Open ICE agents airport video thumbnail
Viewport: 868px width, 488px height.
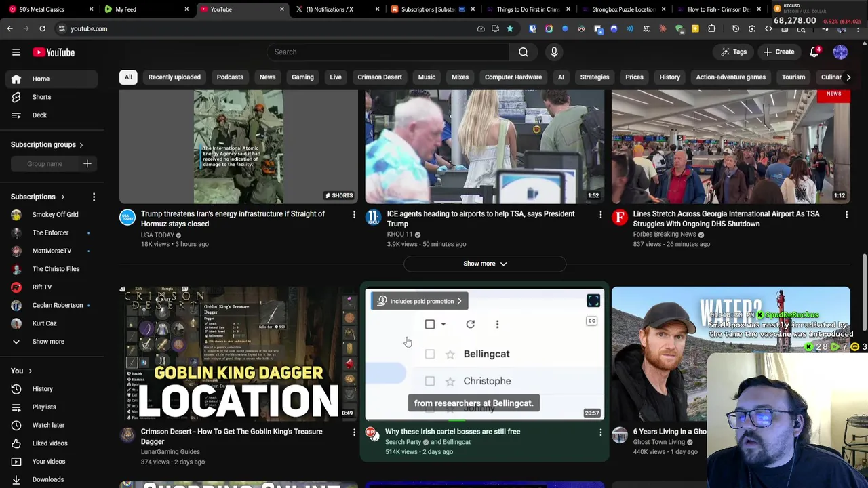(x=485, y=147)
